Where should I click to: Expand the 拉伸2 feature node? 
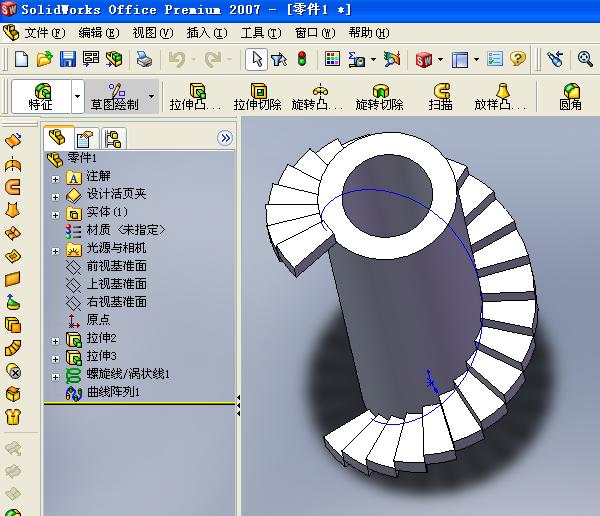click(55, 341)
